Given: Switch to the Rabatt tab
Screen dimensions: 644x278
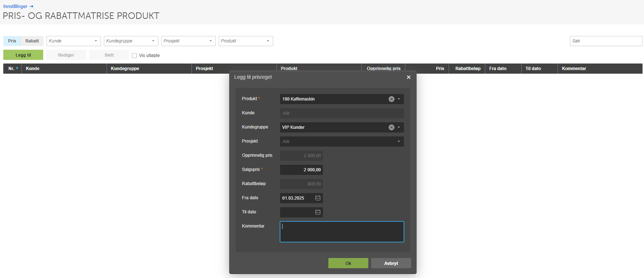Looking at the screenshot, I should (32, 41).
